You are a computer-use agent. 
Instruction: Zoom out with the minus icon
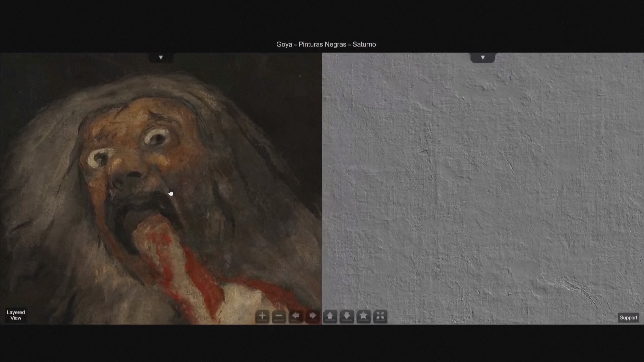pyautogui.click(x=279, y=316)
